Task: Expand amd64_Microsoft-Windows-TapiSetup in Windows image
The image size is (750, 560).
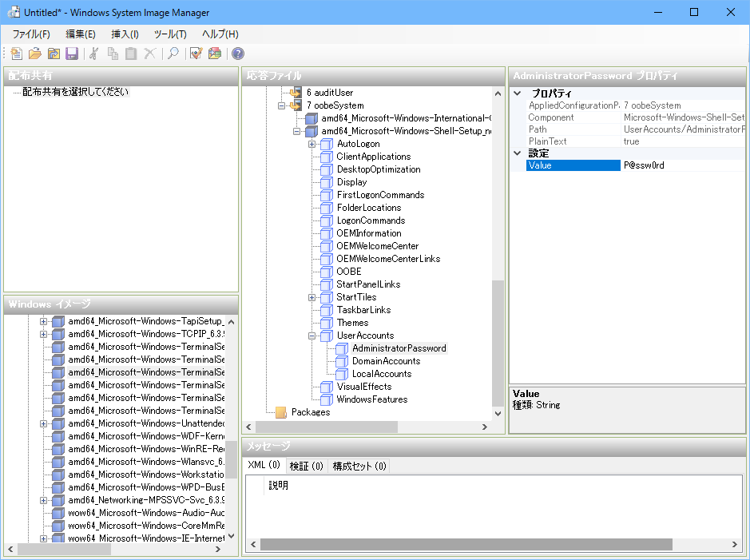Action: [x=43, y=321]
